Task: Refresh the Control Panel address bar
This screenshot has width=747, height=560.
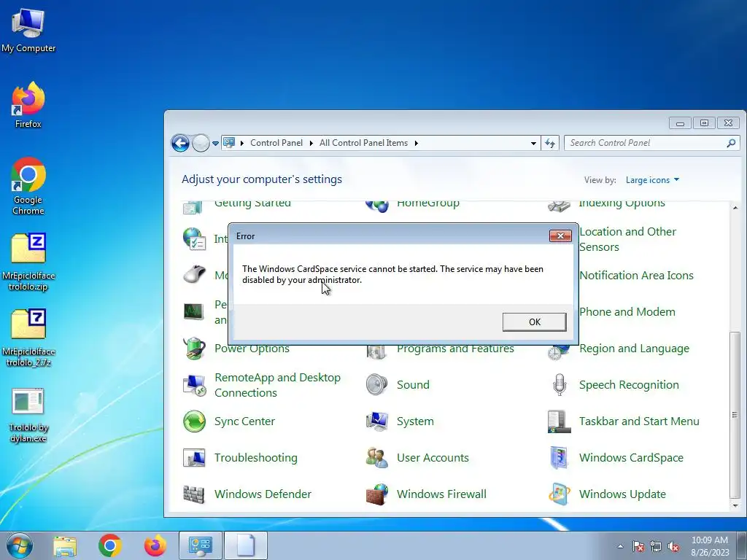Action: pyautogui.click(x=550, y=143)
